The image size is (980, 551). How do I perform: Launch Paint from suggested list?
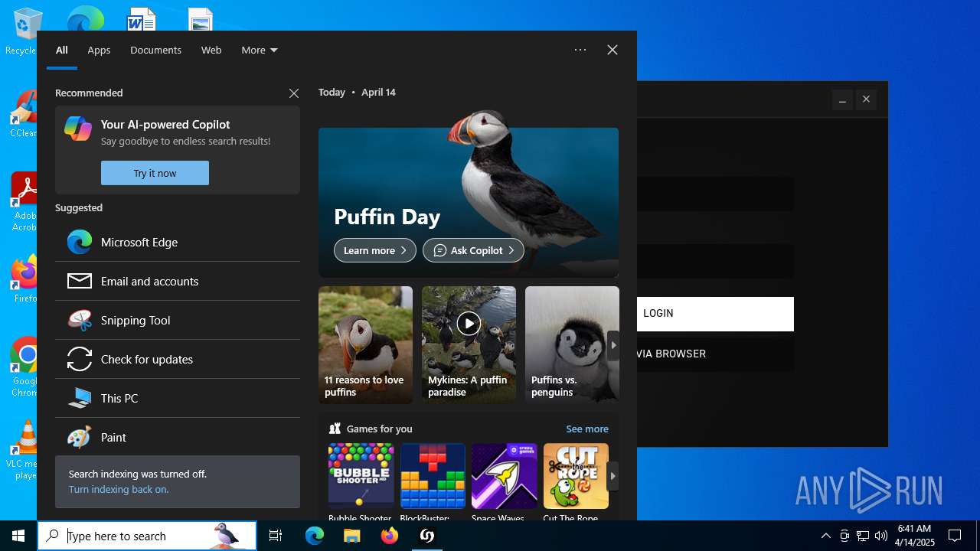[x=178, y=437]
